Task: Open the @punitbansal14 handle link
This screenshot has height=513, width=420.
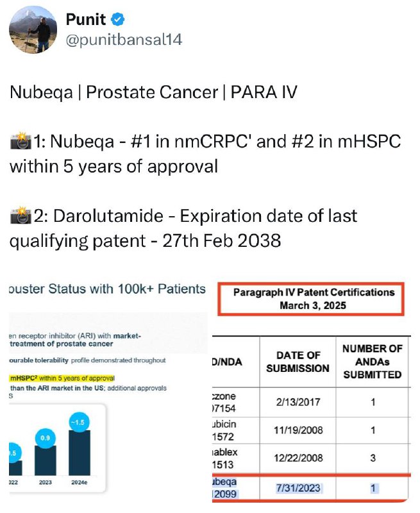Action: click(x=124, y=40)
